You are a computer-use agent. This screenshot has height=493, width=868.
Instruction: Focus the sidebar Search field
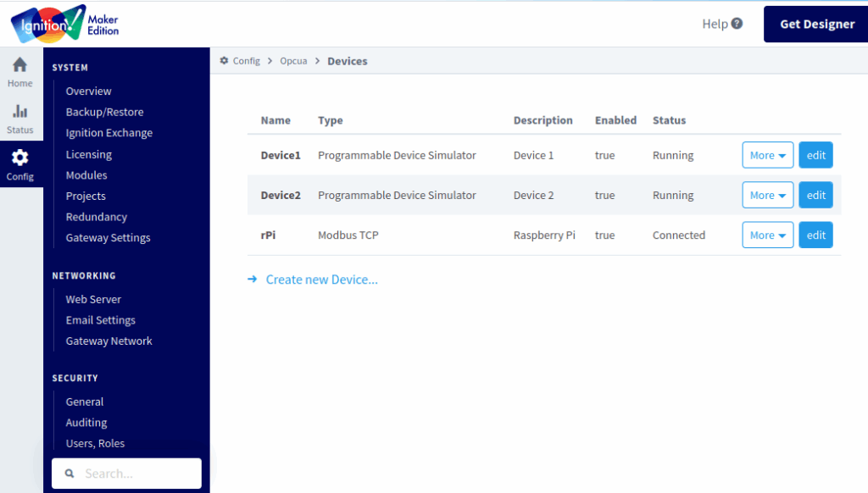click(136, 474)
